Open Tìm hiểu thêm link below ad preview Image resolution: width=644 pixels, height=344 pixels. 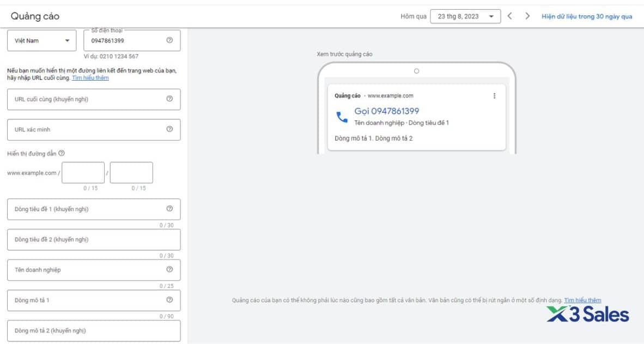click(582, 300)
